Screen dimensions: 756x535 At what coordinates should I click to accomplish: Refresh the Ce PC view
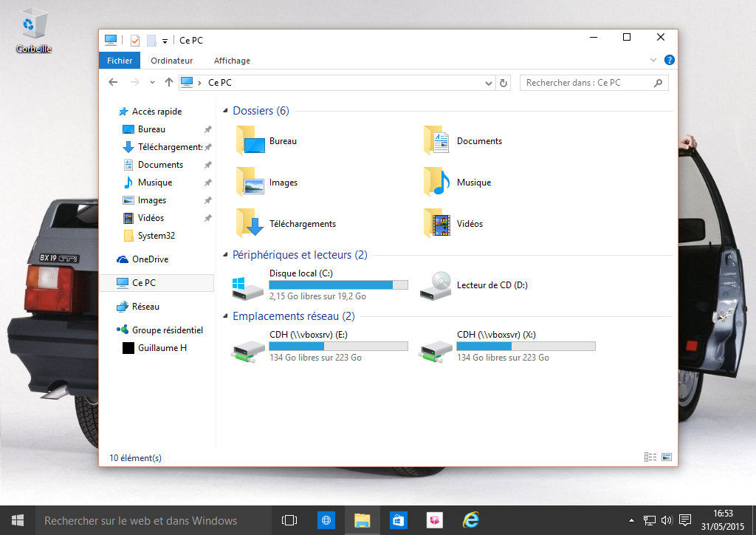pyautogui.click(x=504, y=83)
